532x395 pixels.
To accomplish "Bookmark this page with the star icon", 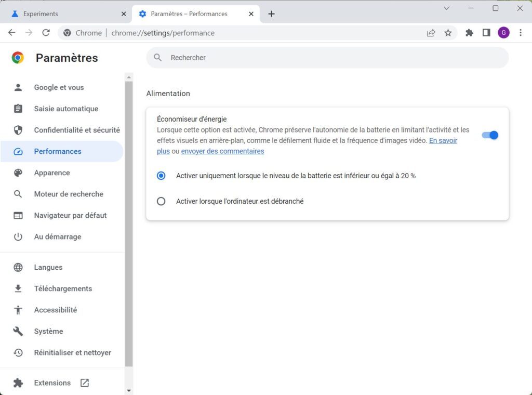I will (x=448, y=33).
